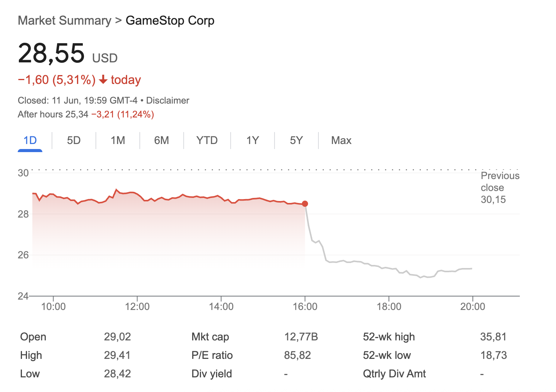This screenshot has width=556, height=392.
Task: Click the Mkt cap value 12,77B
Action: click(301, 337)
